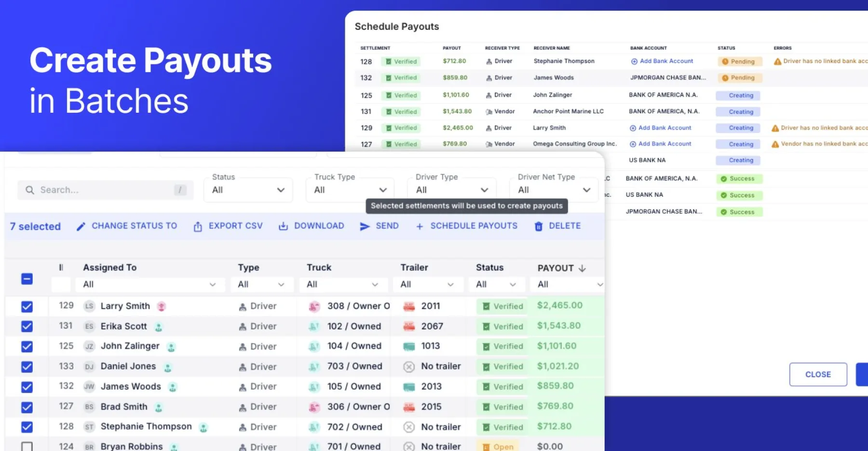The image size is (868, 451).
Task: Expand the Trailer column filter
Action: (428, 285)
